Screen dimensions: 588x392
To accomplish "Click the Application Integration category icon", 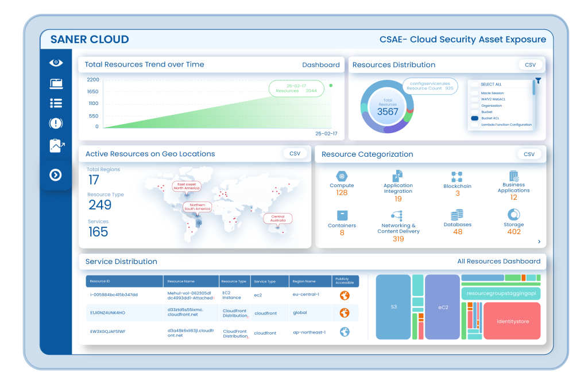I will click(x=397, y=176).
